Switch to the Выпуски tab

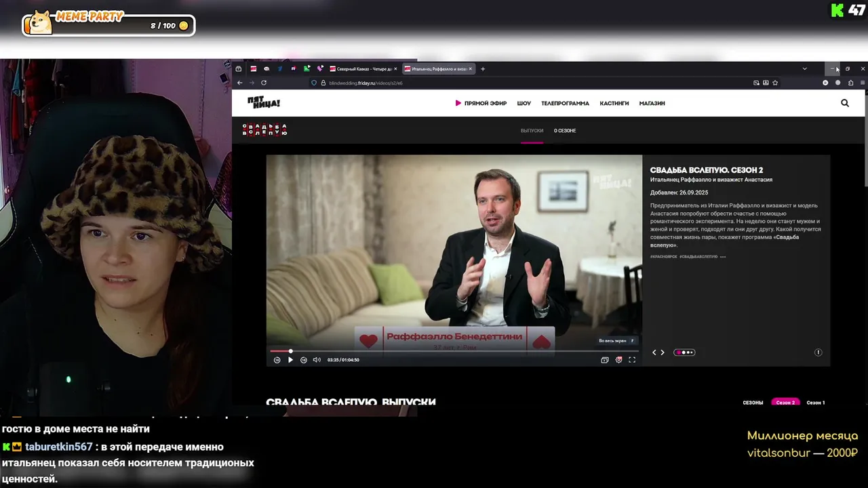[x=532, y=131]
